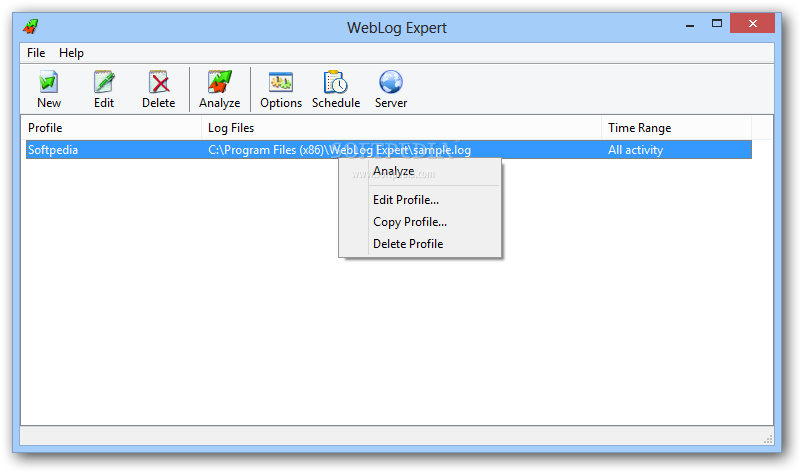This screenshot has height=473, width=802.
Task: Open the File menu
Action: pos(36,53)
